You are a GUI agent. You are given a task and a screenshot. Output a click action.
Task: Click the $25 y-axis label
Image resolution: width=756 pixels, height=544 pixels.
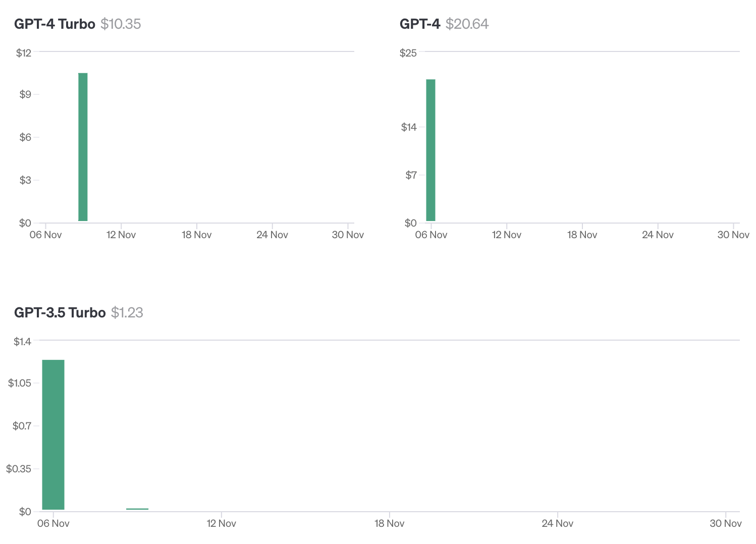408,52
